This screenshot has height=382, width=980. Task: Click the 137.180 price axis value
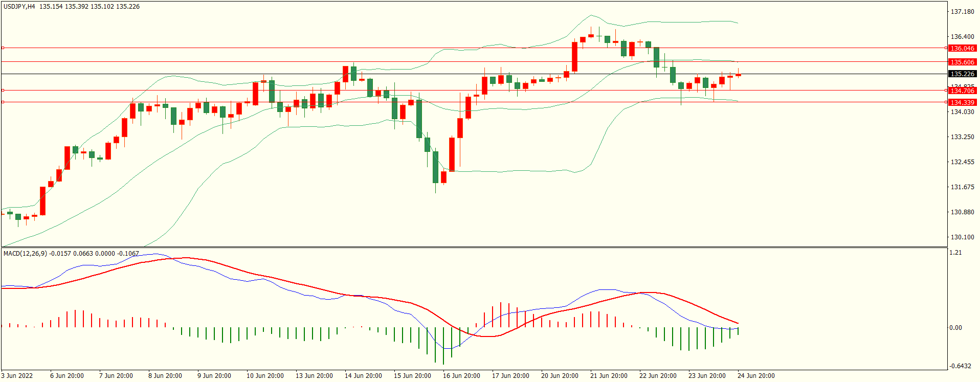[x=962, y=11]
